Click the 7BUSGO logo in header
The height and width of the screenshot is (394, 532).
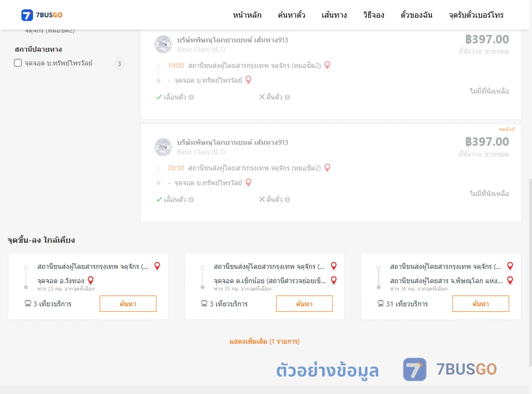coord(42,15)
